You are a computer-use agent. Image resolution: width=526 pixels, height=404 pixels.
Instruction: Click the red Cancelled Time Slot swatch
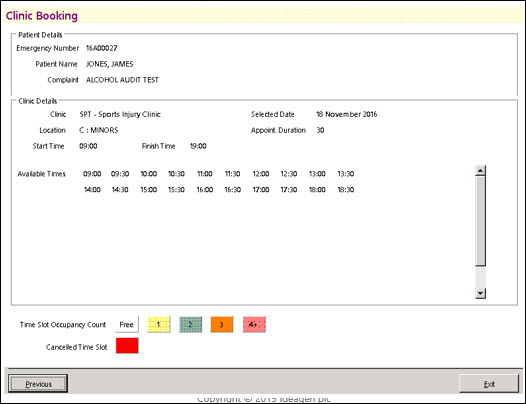[x=127, y=346]
